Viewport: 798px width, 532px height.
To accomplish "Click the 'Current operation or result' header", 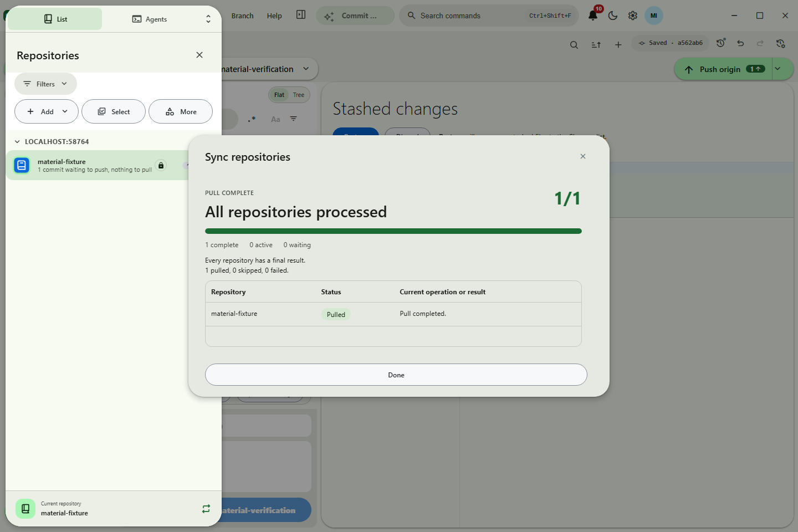I will point(442,292).
